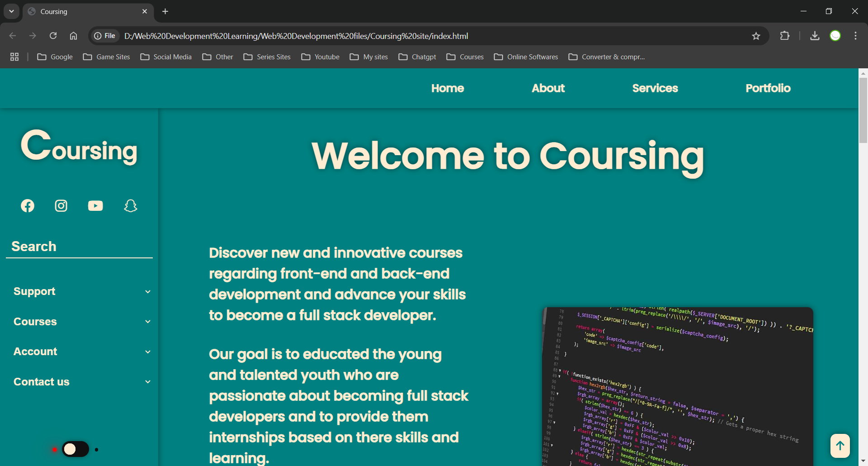Bookmark this page with the star
868x466 pixels.
(756, 36)
